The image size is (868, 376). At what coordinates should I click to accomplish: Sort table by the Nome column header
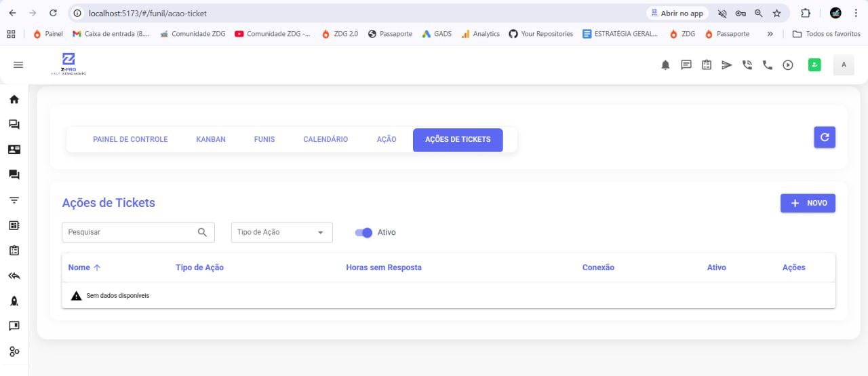[79, 267]
